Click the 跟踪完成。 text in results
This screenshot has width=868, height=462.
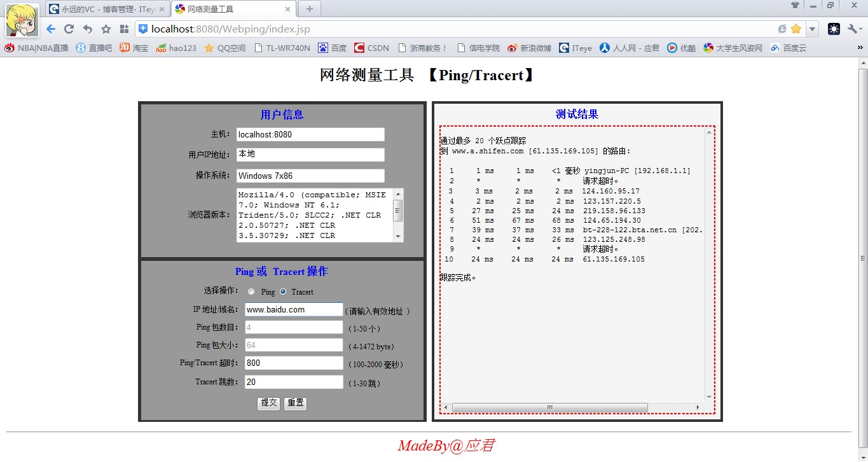point(458,277)
